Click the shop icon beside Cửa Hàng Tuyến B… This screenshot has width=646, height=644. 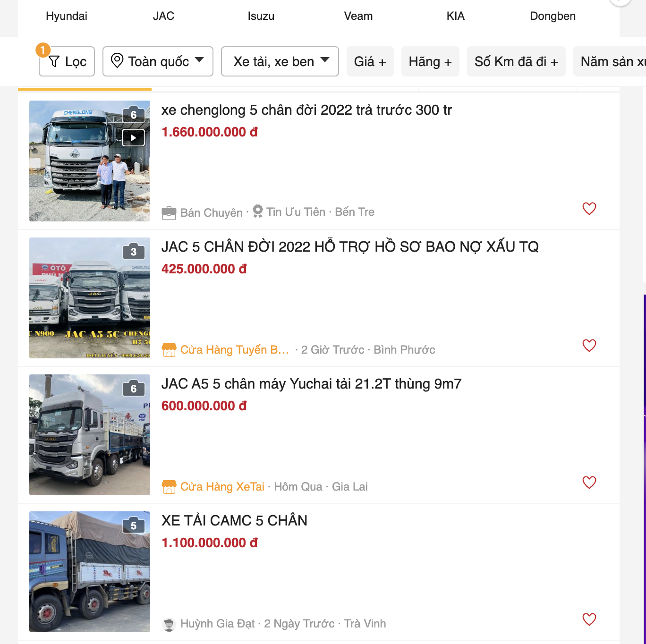(169, 350)
